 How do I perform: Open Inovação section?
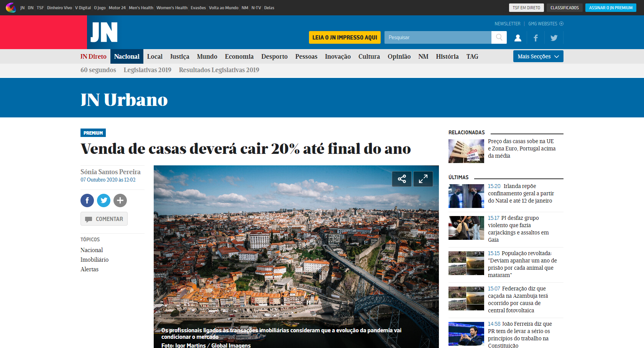tap(338, 56)
